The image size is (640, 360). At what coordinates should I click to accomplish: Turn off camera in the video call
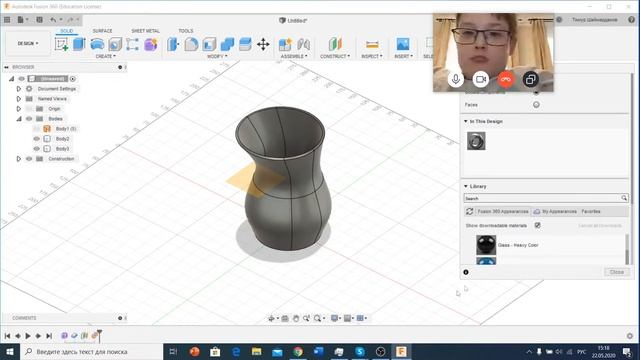481,79
